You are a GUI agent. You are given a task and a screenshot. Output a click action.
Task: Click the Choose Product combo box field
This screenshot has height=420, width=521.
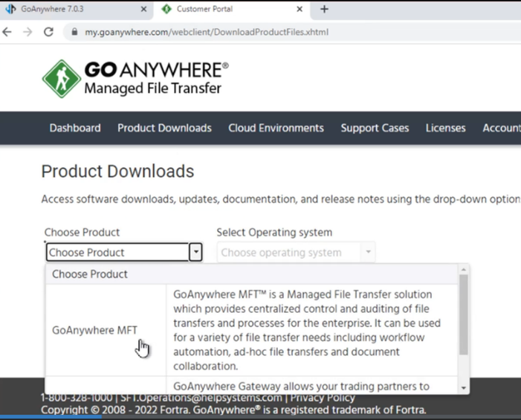point(117,252)
